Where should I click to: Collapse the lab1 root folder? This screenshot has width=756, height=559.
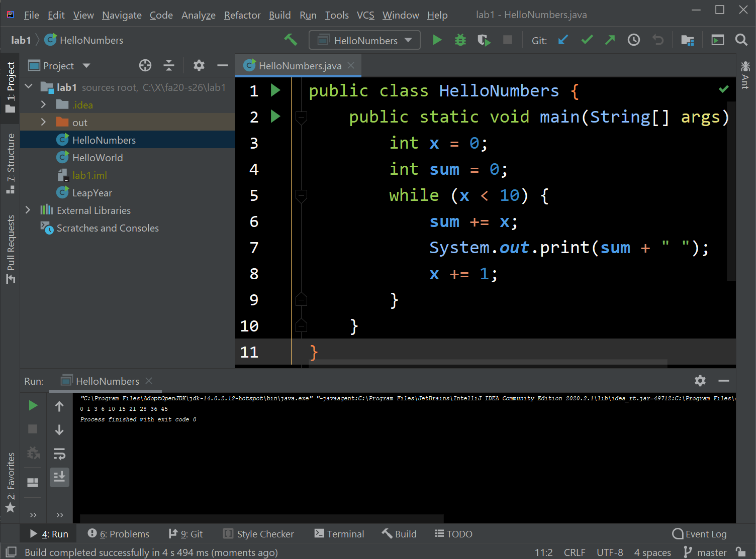pos(29,87)
